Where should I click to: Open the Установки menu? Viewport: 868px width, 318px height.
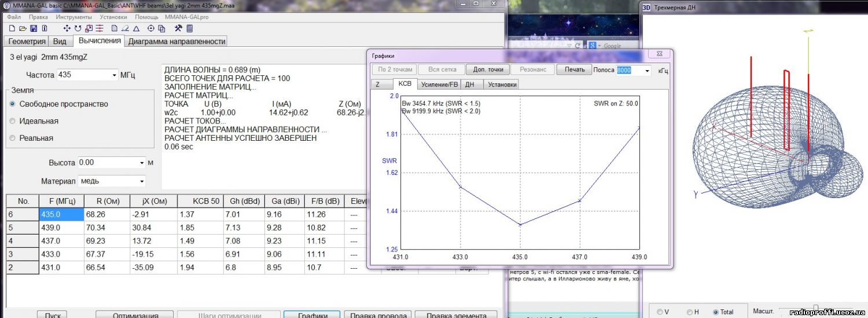(x=113, y=17)
